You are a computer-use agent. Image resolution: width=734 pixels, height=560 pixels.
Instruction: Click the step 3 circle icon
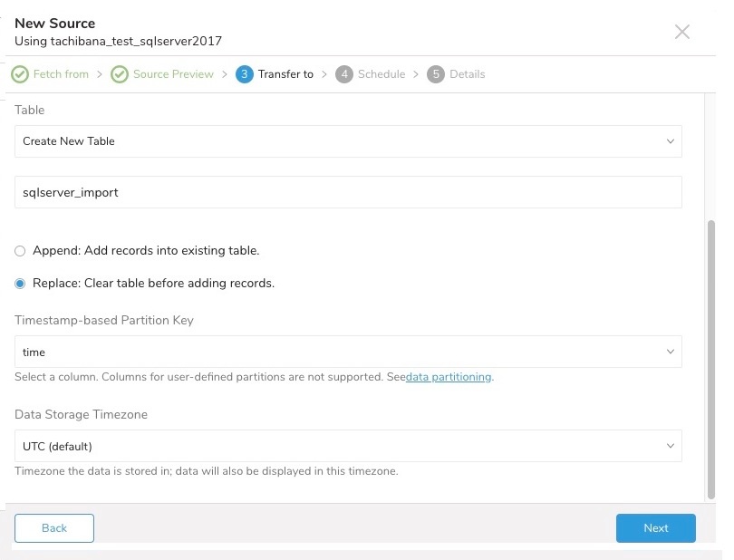[x=244, y=74]
